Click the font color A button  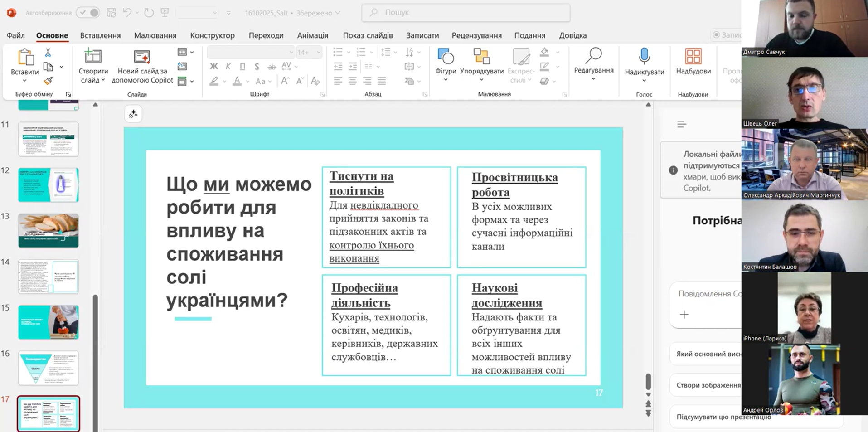pos(237,81)
